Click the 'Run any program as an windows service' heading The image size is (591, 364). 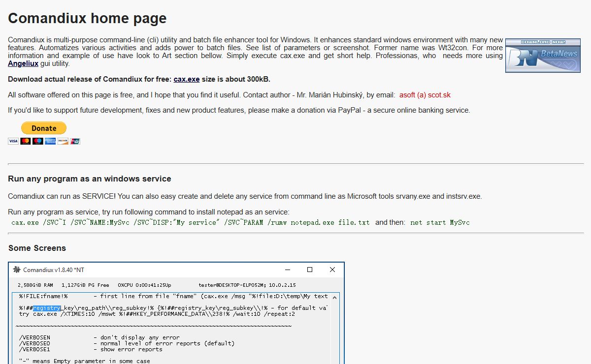[90, 179]
